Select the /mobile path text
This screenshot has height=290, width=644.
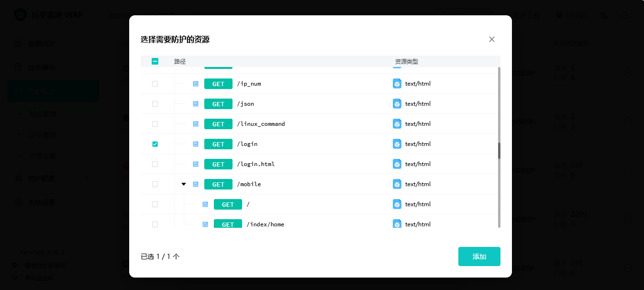pyautogui.click(x=249, y=184)
